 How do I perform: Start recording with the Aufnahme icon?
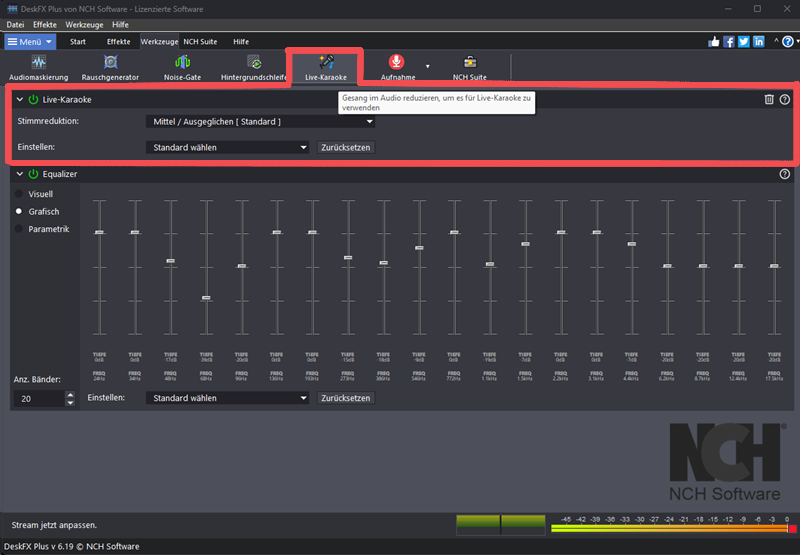(396, 62)
